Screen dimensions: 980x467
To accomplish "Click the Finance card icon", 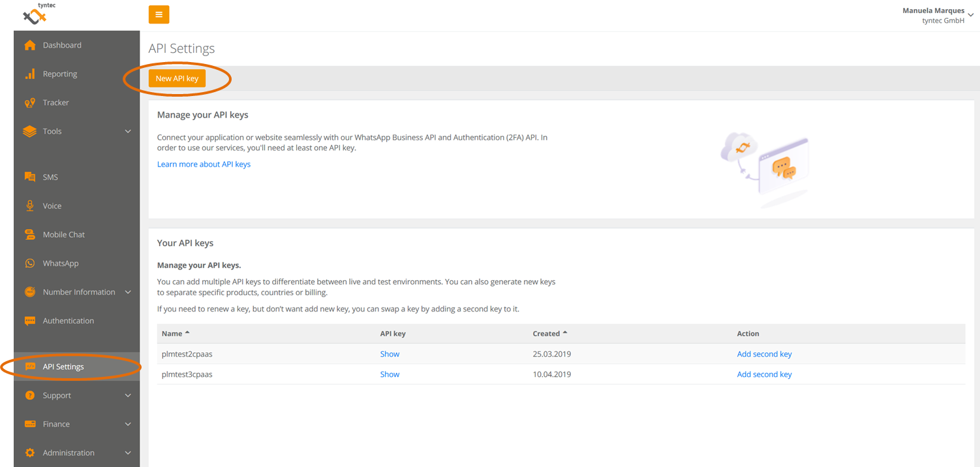I will [x=30, y=424].
